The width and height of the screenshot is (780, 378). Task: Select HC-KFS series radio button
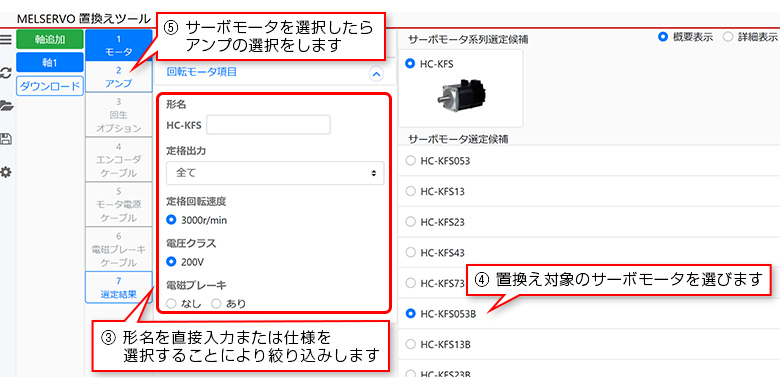(410, 64)
